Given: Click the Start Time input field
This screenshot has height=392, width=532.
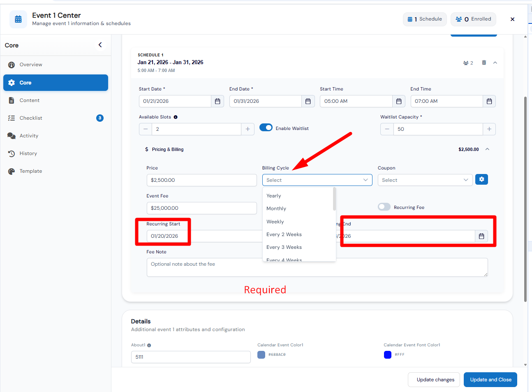Looking at the screenshot, I should 356,101.
